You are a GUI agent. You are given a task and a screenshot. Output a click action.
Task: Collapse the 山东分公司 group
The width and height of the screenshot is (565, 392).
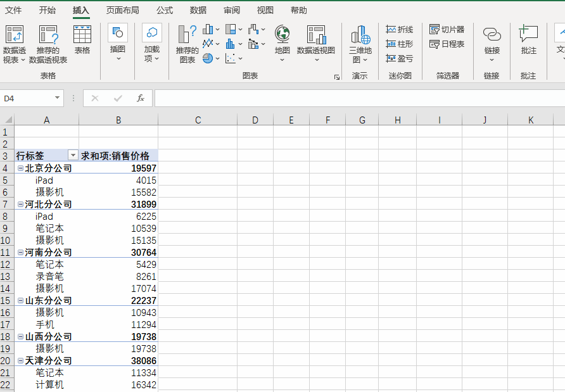[20, 300]
